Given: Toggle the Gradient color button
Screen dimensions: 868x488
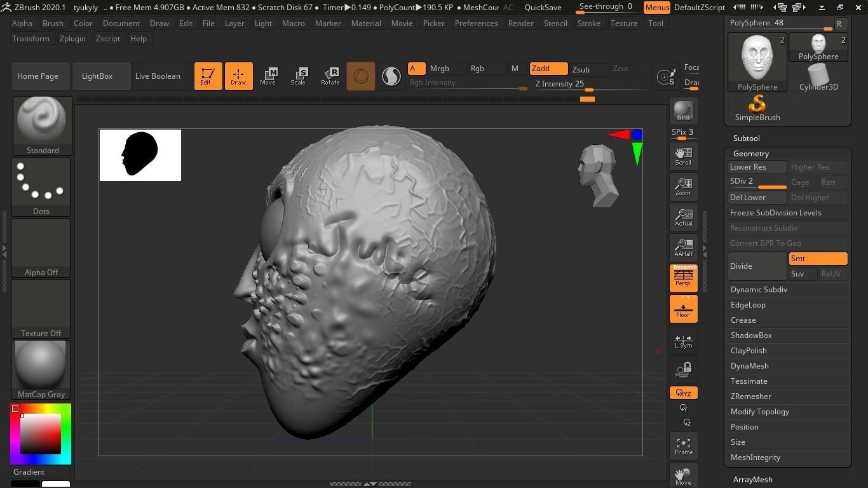Looking at the screenshot, I should tap(29, 471).
